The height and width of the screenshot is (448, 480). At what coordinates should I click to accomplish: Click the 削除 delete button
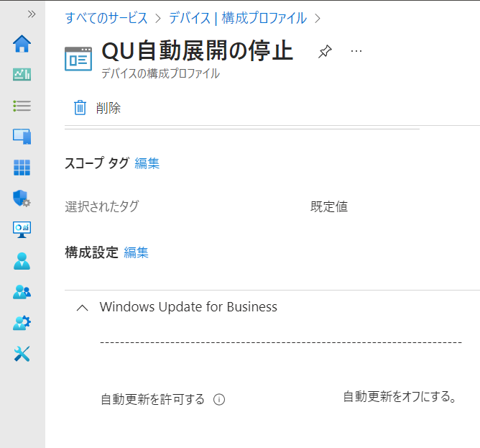tap(98, 109)
